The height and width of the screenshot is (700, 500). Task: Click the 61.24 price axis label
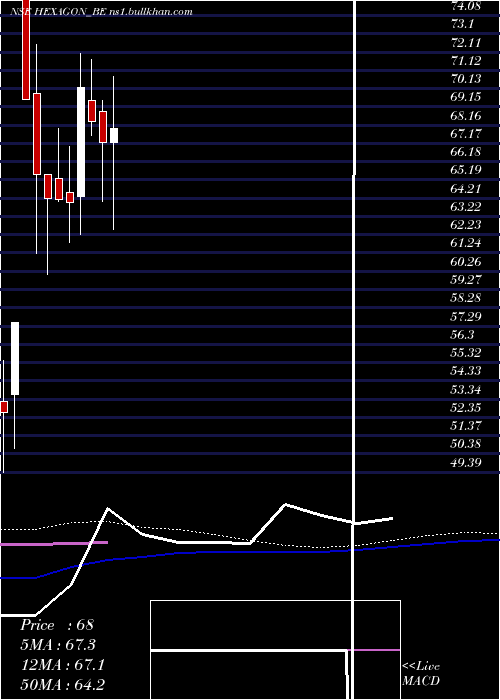tap(467, 243)
